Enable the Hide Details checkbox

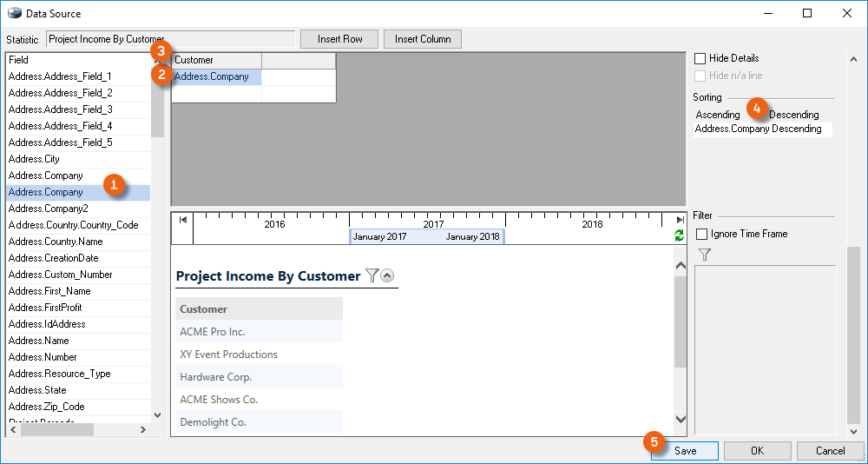coord(700,58)
